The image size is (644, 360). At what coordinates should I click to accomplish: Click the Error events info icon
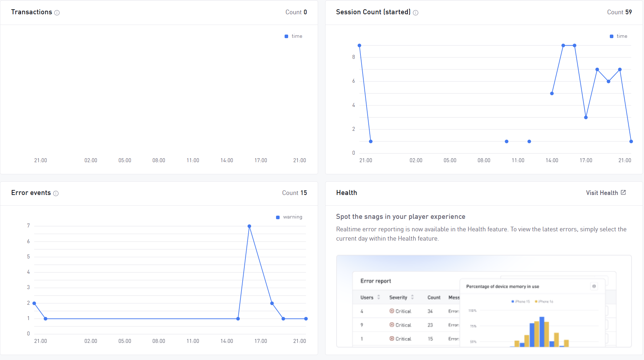pos(56,194)
